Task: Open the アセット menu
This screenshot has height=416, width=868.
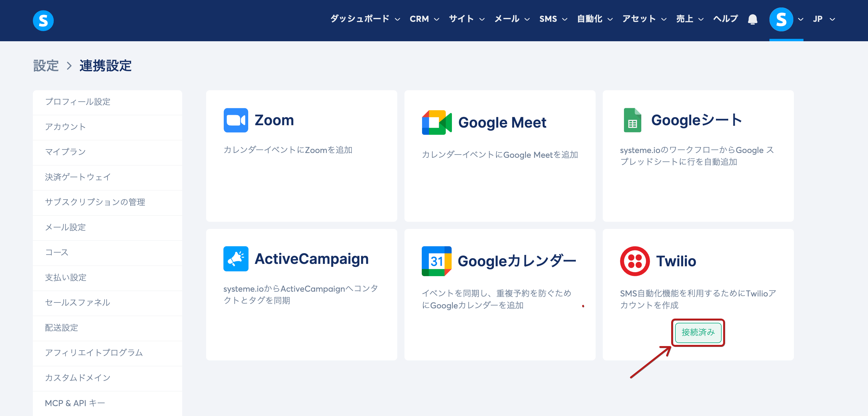Action: (639, 19)
